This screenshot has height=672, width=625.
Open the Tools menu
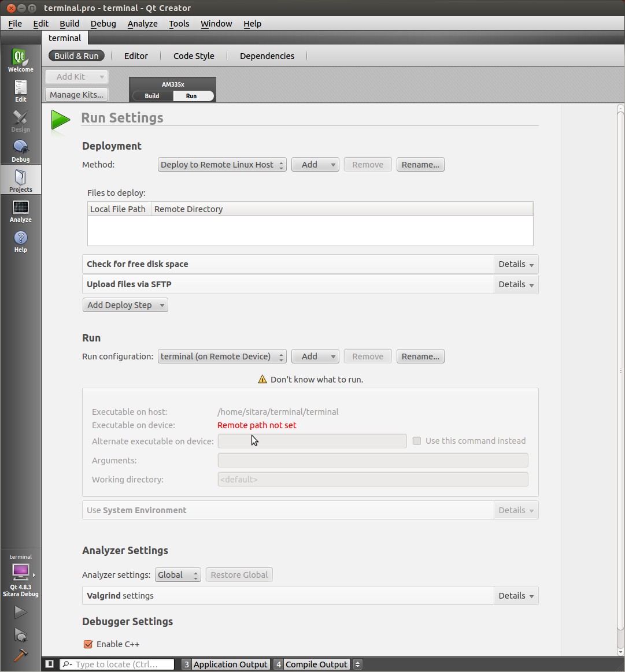179,24
